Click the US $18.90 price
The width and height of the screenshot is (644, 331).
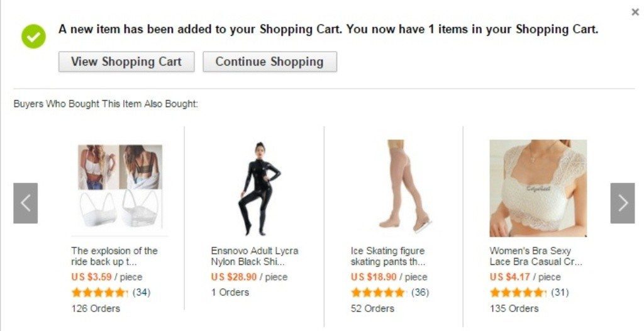(x=374, y=277)
